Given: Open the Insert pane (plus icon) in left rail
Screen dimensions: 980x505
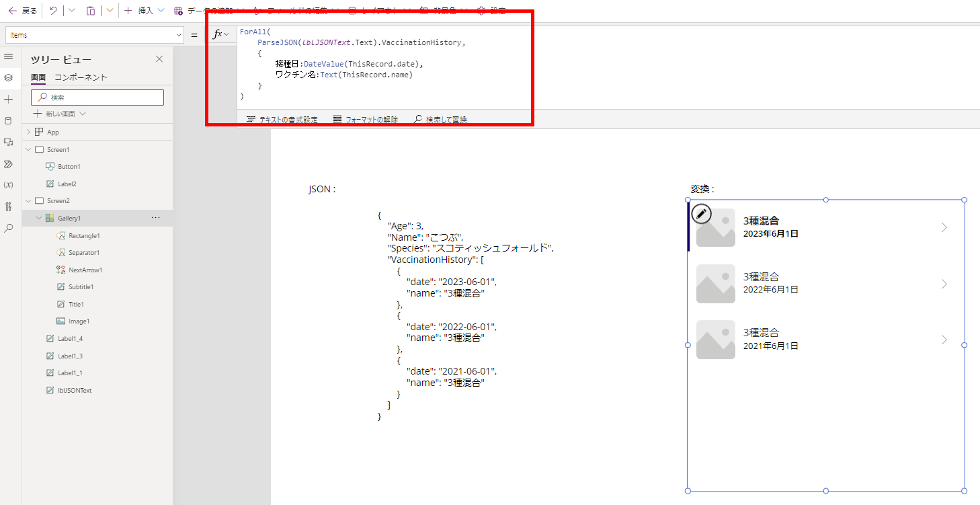Looking at the screenshot, I should 9,99.
